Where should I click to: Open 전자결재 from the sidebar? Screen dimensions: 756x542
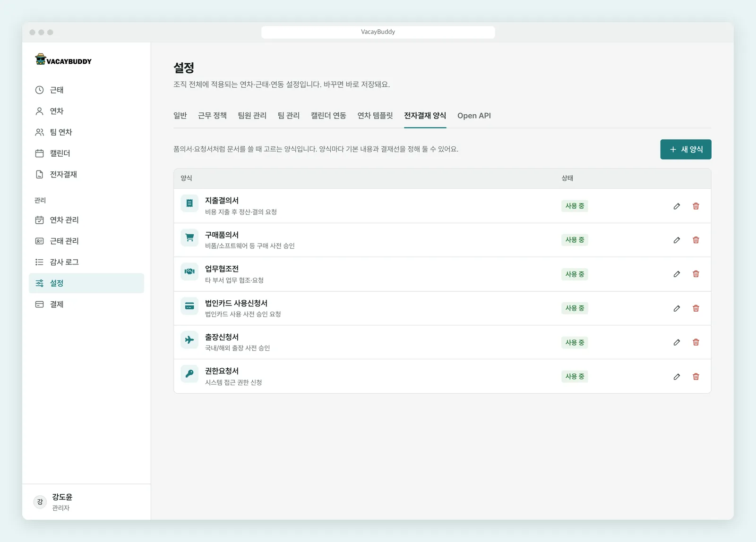pyautogui.click(x=86, y=175)
